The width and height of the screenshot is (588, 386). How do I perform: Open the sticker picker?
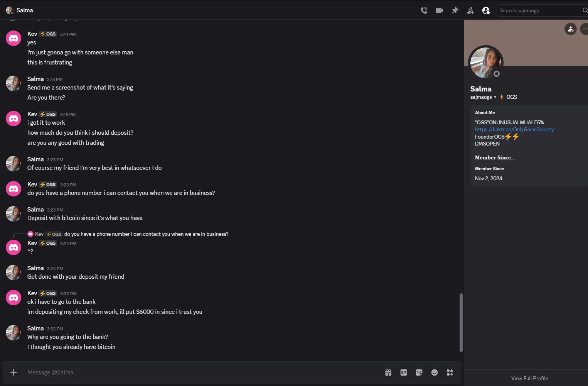click(419, 372)
